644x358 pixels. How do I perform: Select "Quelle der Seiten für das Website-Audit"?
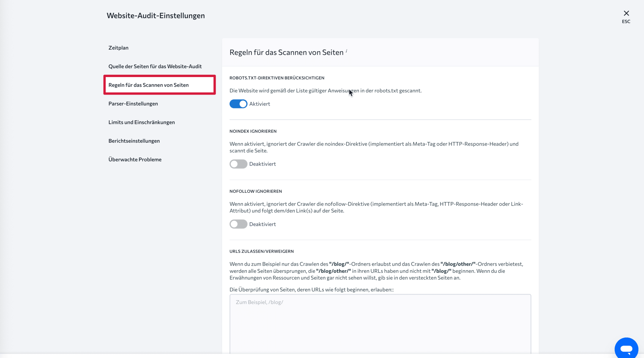155,66
